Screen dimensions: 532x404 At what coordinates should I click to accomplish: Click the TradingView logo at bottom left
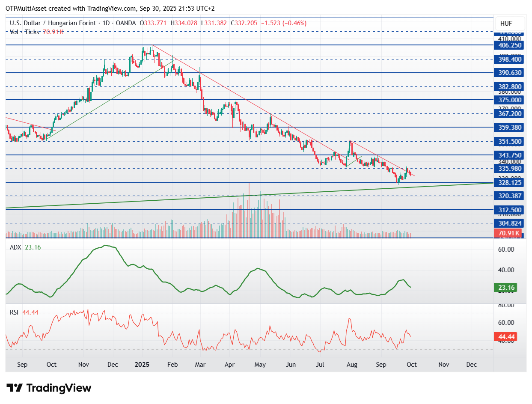pyautogui.click(x=49, y=388)
